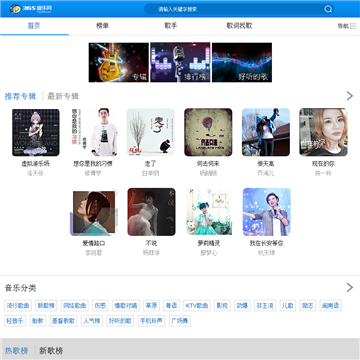Select the 粤语 category tag

171,305
